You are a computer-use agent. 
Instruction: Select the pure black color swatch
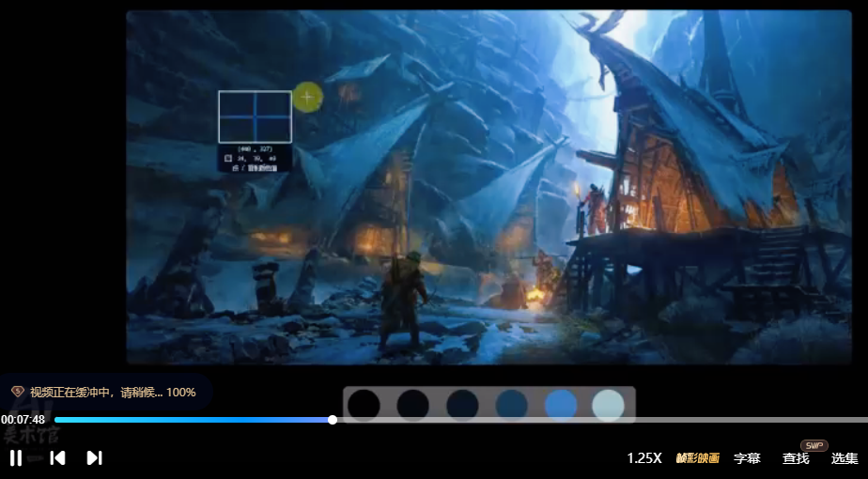tap(364, 405)
